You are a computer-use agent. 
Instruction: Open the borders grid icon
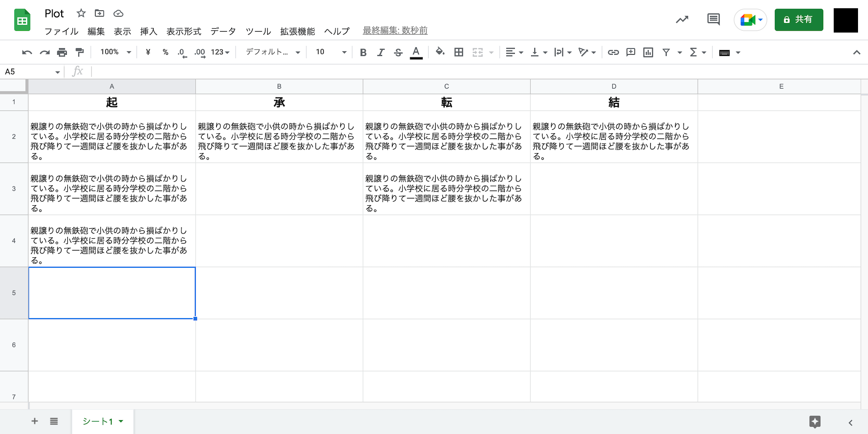point(459,52)
